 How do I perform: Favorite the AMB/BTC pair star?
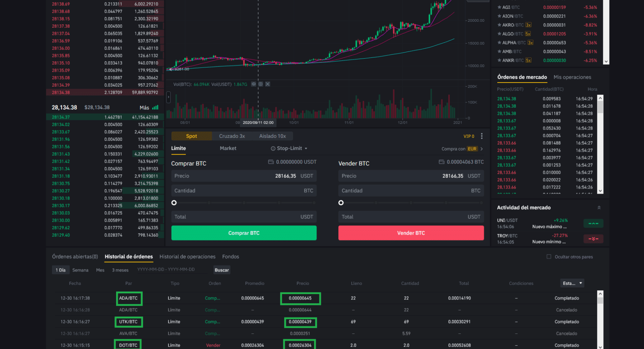(x=499, y=51)
